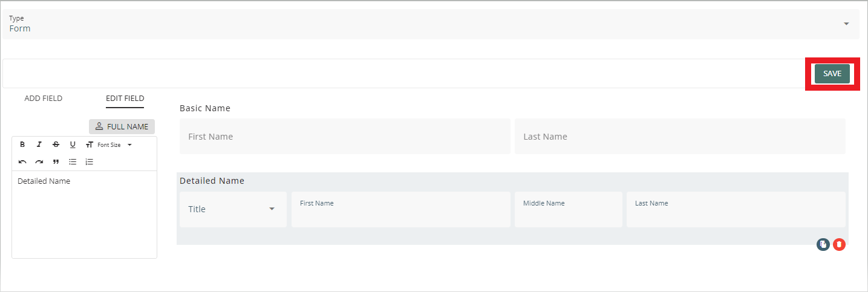Open the Title dropdown
Viewport: 868px width, 292px height.
point(233,209)
